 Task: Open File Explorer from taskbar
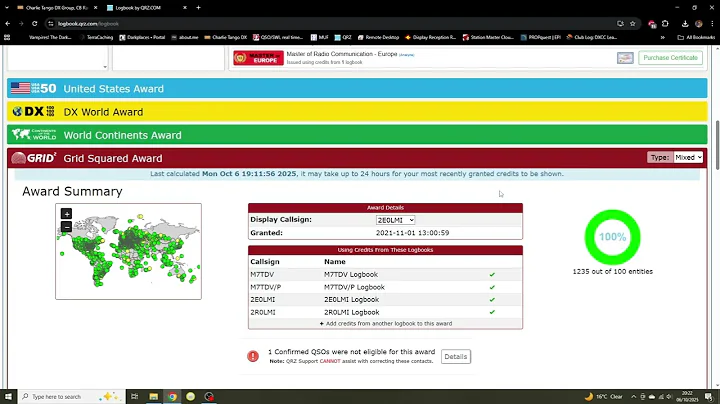pos(153,396)
